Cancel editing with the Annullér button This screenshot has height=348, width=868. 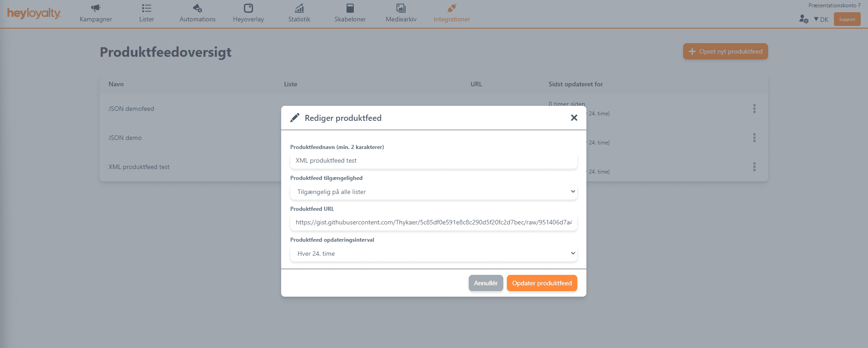(486, 283)
